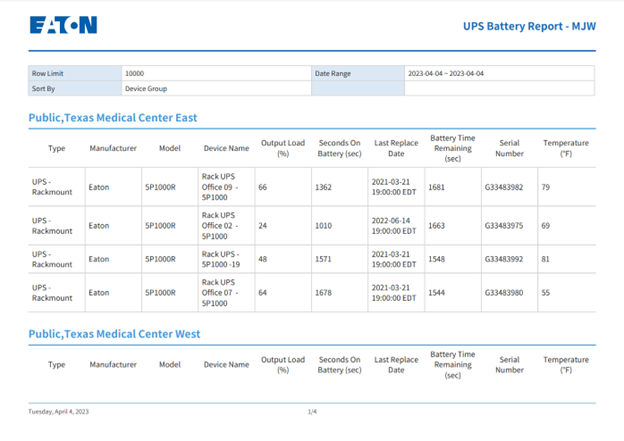Select serial number 'G33483980'
This screenshot has width=624, height=441.
pyautogui.click(x=504, y=293)
